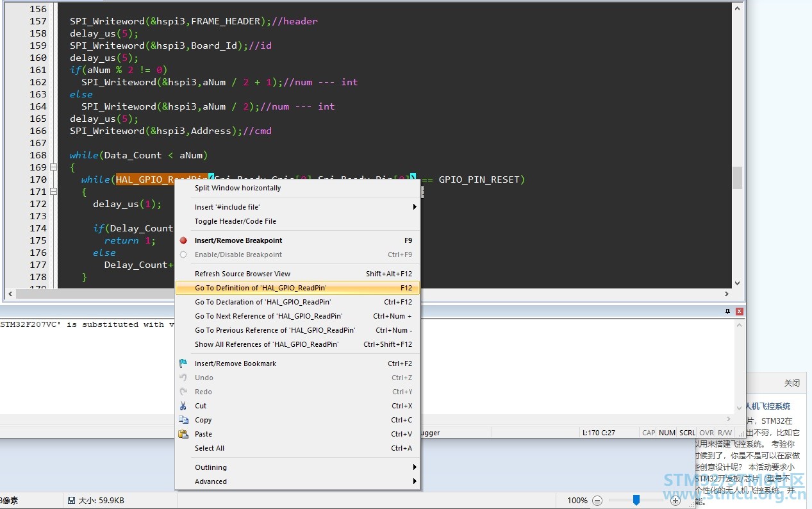Go To Next Reference of 'HAL_GPIO_ReadPin'
This screenshot has height=509, width=812.
297,316
